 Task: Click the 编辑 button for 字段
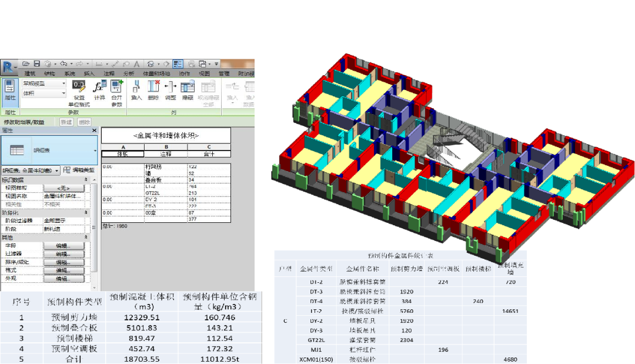tap(64, 246)
